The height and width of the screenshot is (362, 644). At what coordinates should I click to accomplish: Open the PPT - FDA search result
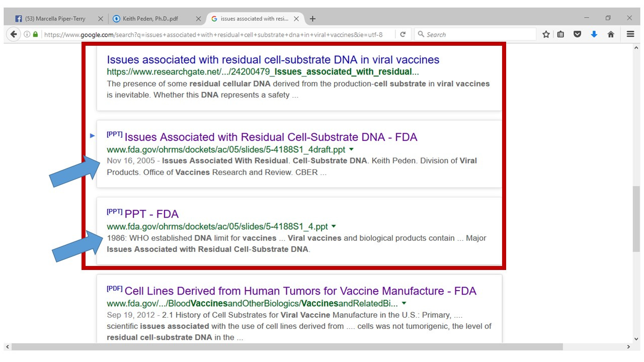(x=151, y=214)
